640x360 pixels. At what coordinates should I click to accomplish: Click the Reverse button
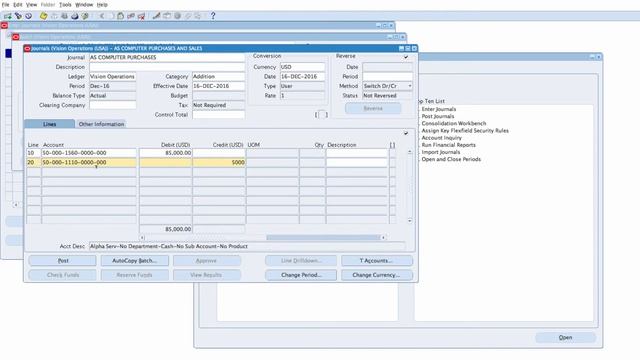[x=373, y=109]
